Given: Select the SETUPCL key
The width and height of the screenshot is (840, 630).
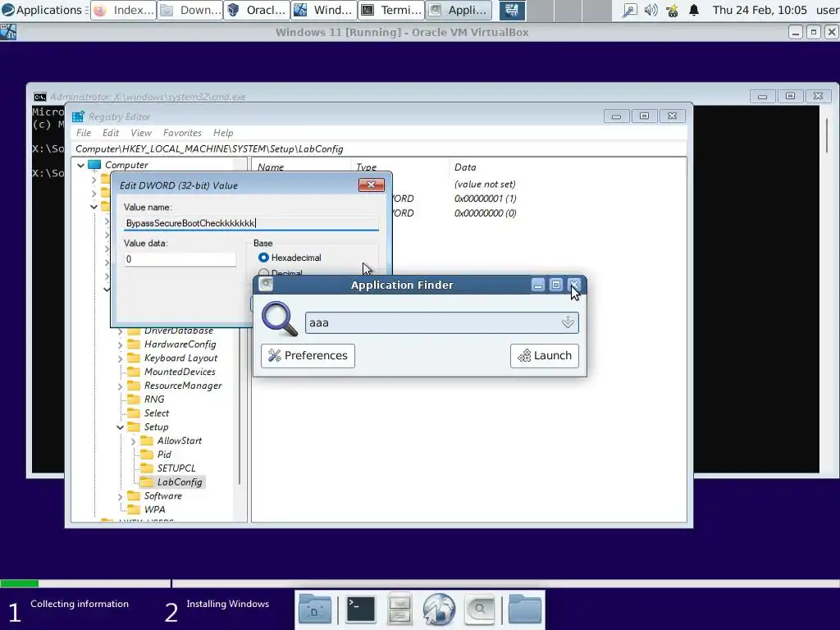Looking at the screenshot, I should point(176,468).
